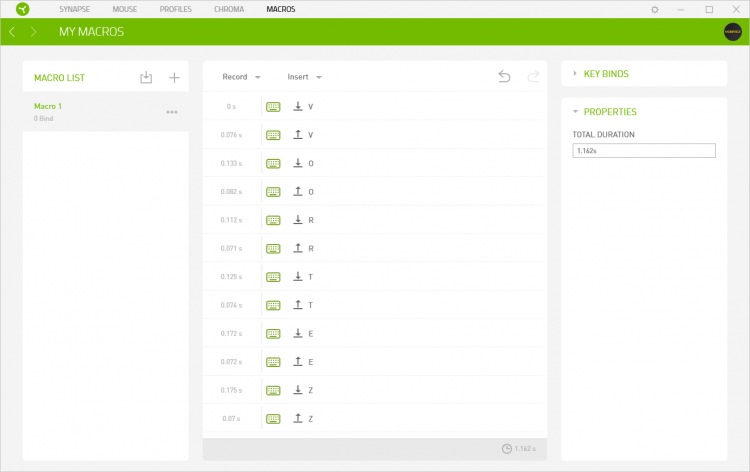The height and width of the screenshot is (472, 750).
Task: Select keyboard icon of V key-down event
Action: (x=273, y=107)
